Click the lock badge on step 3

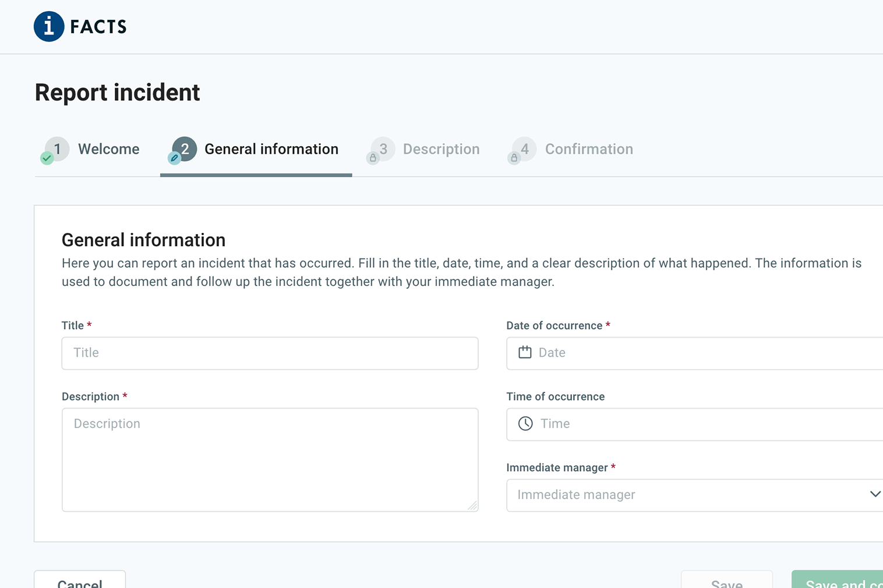pos(373,158)
